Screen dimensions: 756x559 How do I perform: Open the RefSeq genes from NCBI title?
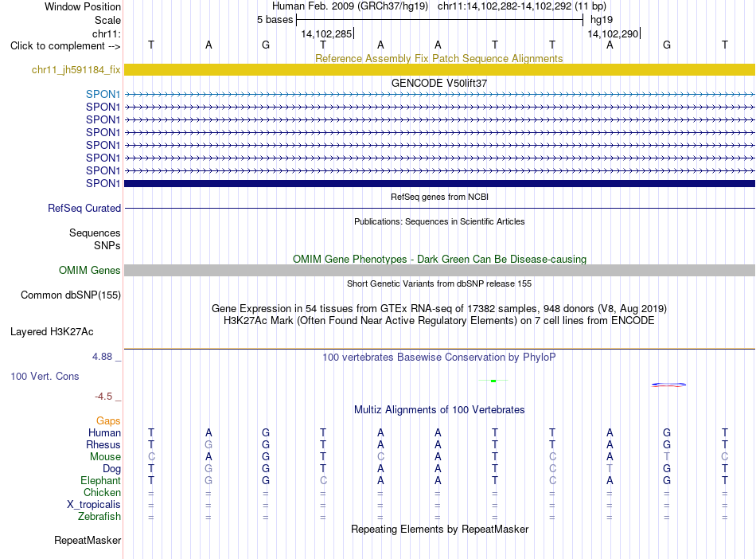[x=439, y=197]
